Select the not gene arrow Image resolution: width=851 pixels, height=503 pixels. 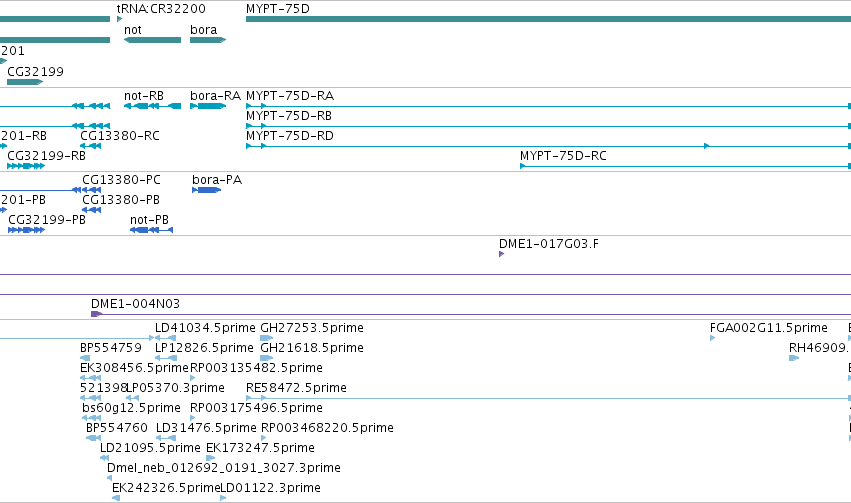click(153, 40)
